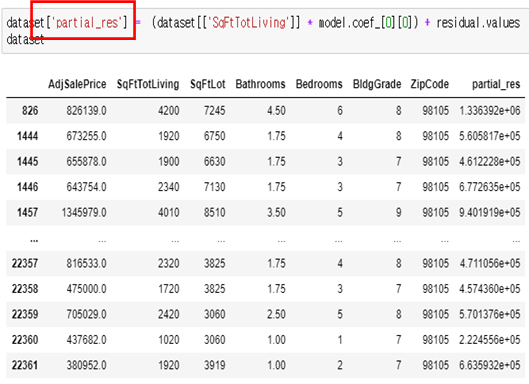Click partial_res value 1.336392e+06
This screenshot has width=529, height=384.
[490, 111]
